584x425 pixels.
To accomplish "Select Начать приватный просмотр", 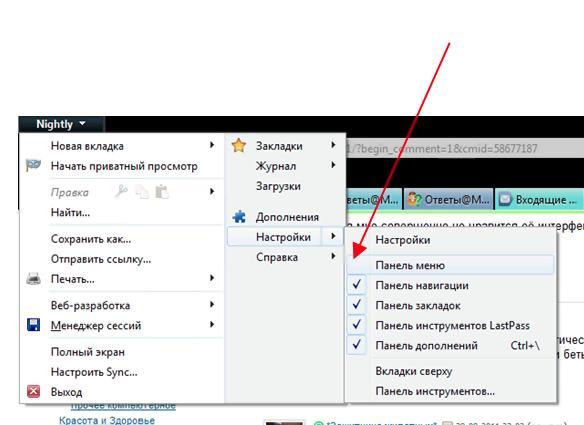I will (x=123, y=166).
